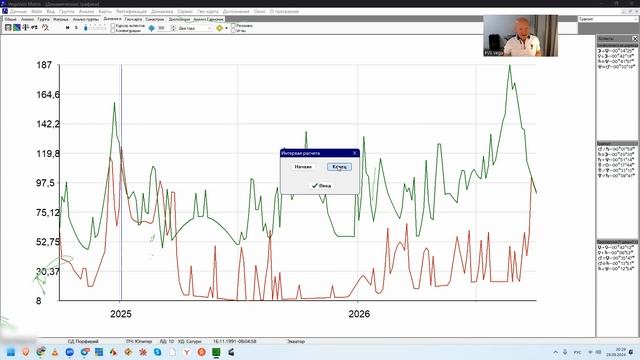Open the 'Гео-карта' menu
The image size is (640, 360).
pos(208,11)
